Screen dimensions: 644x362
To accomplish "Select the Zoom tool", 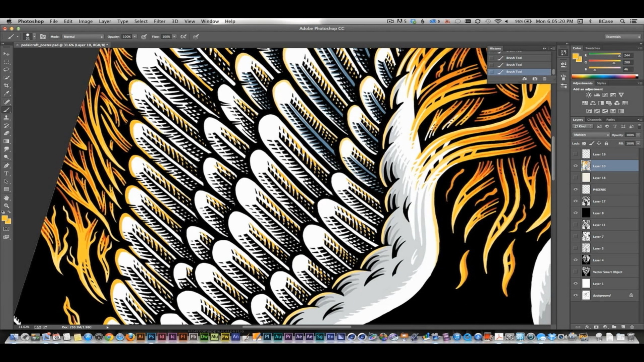I will 6,205.
